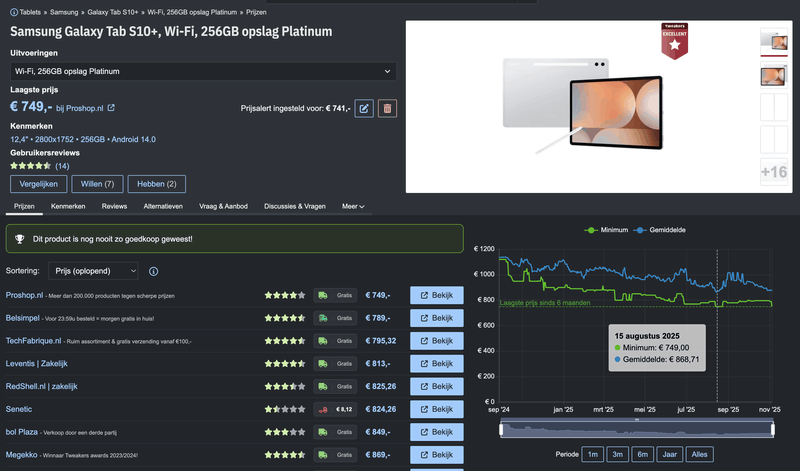800x471 pixels.
Task: Click Bekijk for TechFabrique.nl offer
Action: click(437, 341)
